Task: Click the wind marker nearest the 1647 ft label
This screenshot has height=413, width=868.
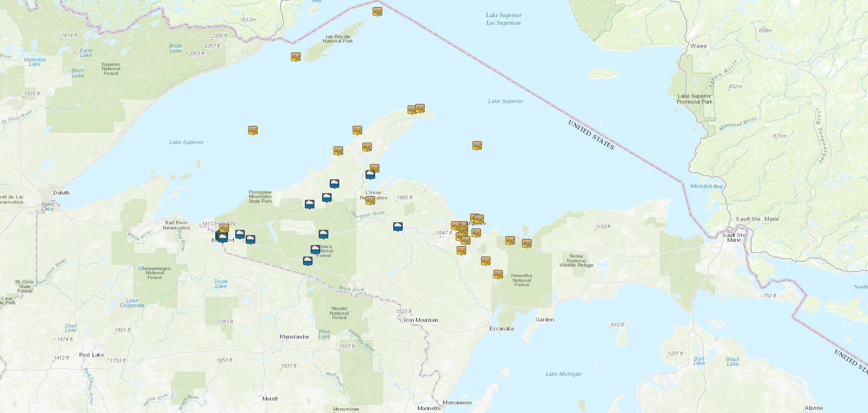Action: tap(456, 226)
